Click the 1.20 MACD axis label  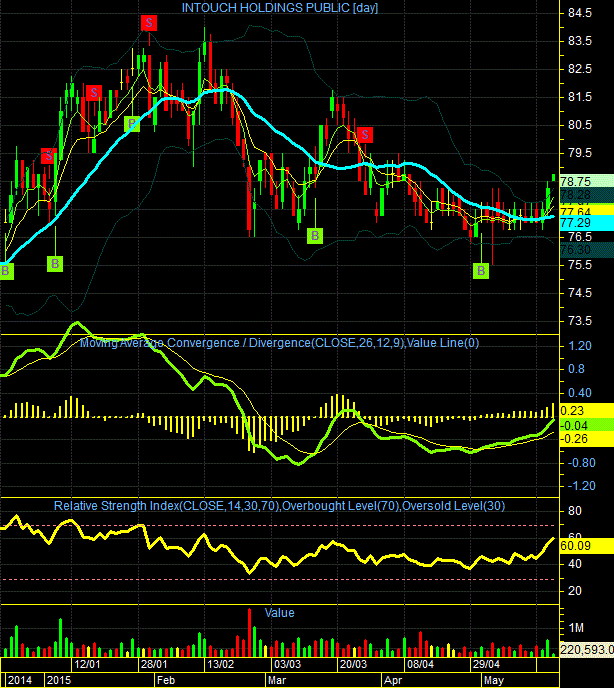580,346
